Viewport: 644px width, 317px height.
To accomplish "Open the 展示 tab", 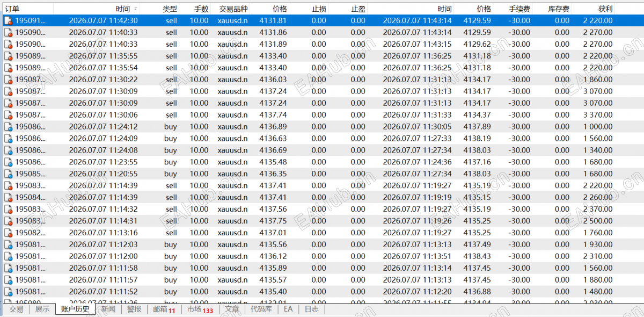I will (42, 309).
